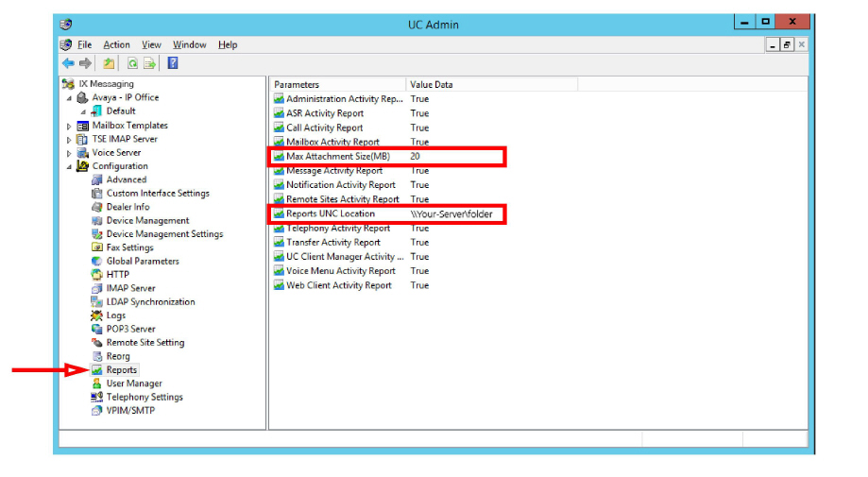Click the Forward arrow toolbar icon
The height and width of the screenshot is (477, 868).
tap(85, 63)
